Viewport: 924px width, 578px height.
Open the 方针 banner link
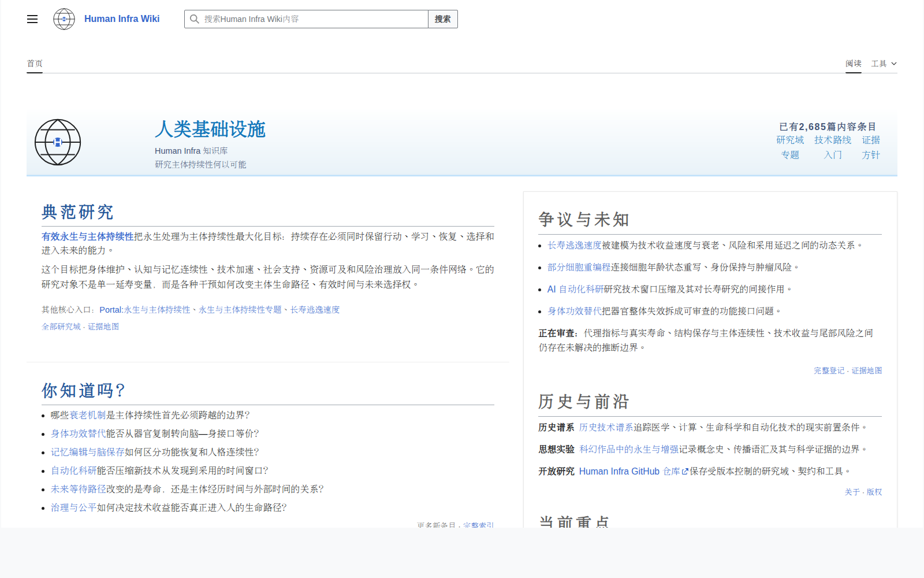click(x=871, y=155)
